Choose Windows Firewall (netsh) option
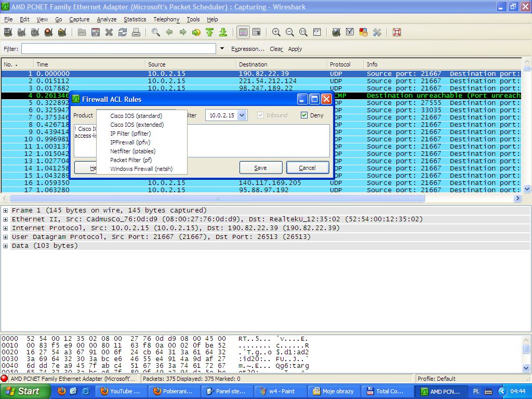Screen dimensions: 532x399 click(141, 169)
